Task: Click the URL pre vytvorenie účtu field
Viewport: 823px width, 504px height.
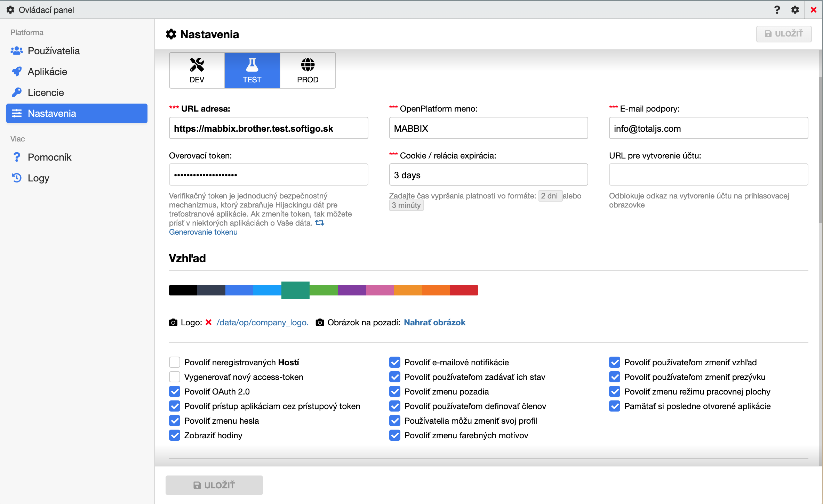Action: click(708, 174)
